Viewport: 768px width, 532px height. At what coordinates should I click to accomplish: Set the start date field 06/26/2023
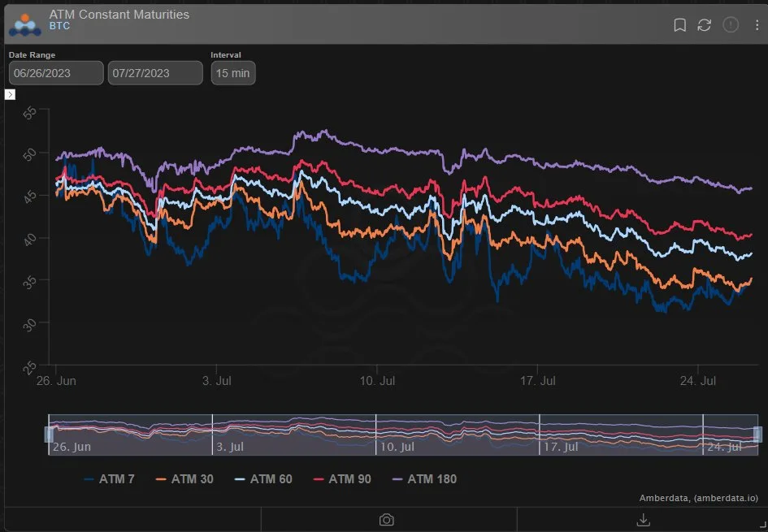pyautogui.click(x=56, y=73)
